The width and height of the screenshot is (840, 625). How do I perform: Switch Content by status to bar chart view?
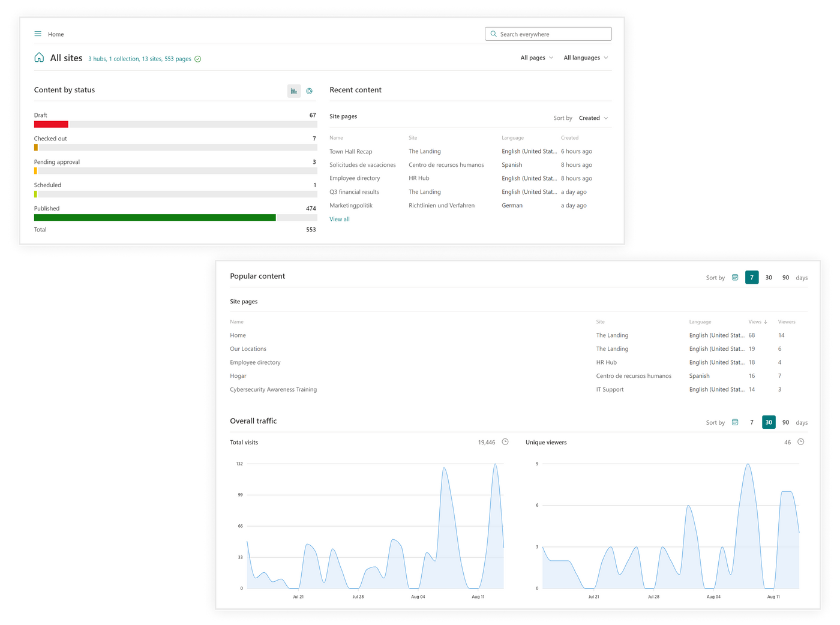coord(293,91)
